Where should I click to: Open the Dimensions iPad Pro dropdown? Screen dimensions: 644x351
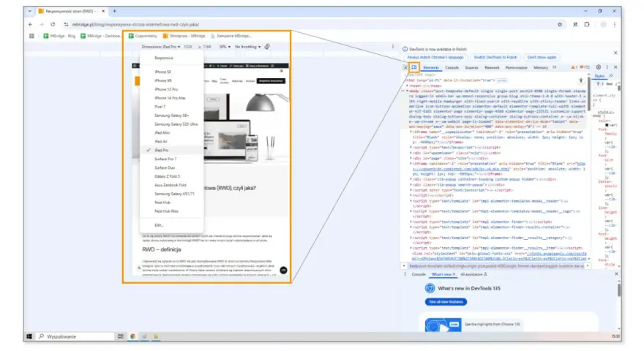click(x=161, y=47)
